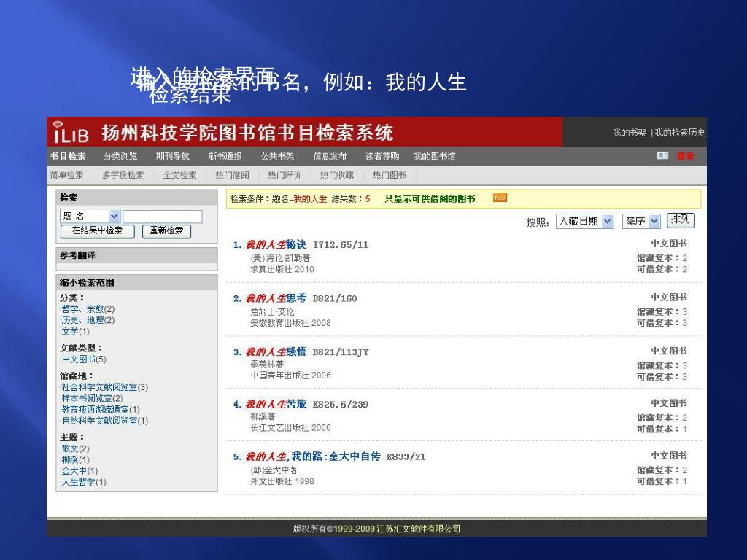The height and width of the screenshot is (560, 747).
Task: Filter by location 教育瘦西湖流通室(1)
Action: pyautogui.click(x=101, y=410)
